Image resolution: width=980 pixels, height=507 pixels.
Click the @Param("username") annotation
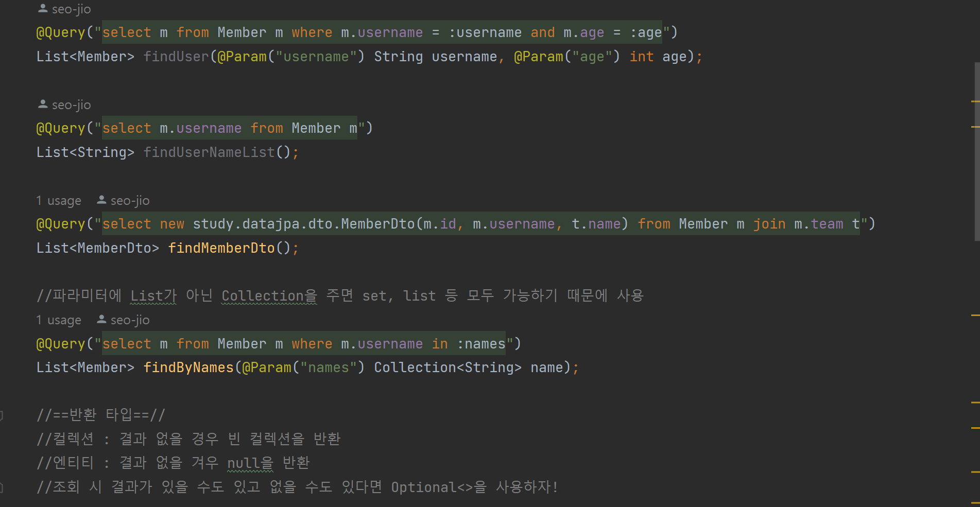click(x=291, y=57)
